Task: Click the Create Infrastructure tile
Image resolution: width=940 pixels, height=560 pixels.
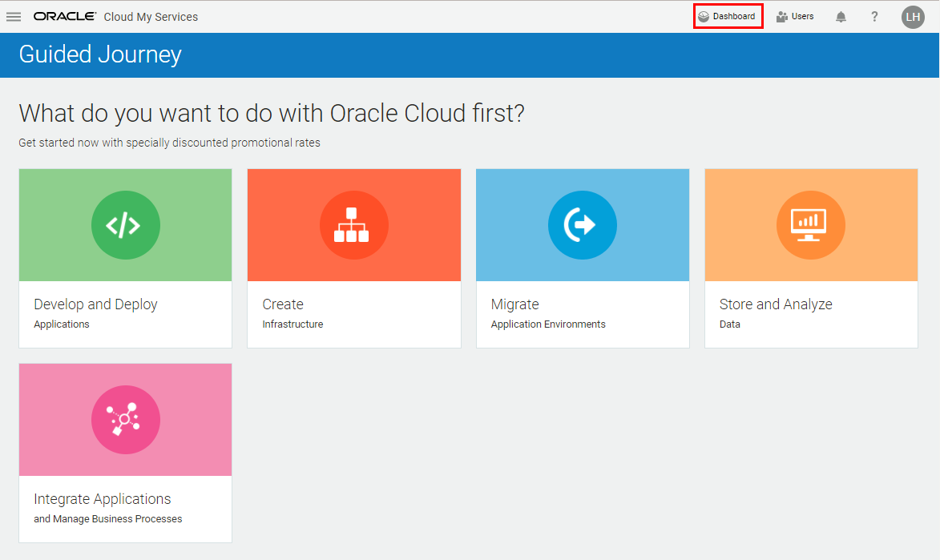Action: (x=354, y=256)
